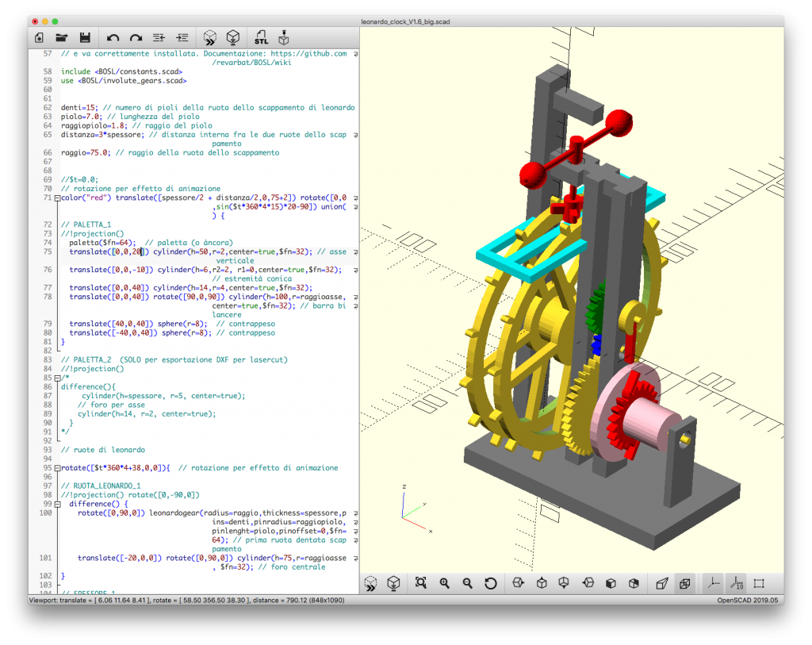Undo the last edit
This screenshot has width=812, height=645.
point(113,37)
